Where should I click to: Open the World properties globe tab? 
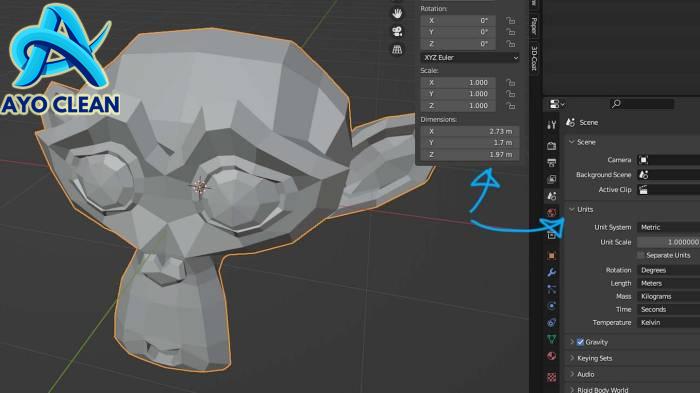[552, 213]
